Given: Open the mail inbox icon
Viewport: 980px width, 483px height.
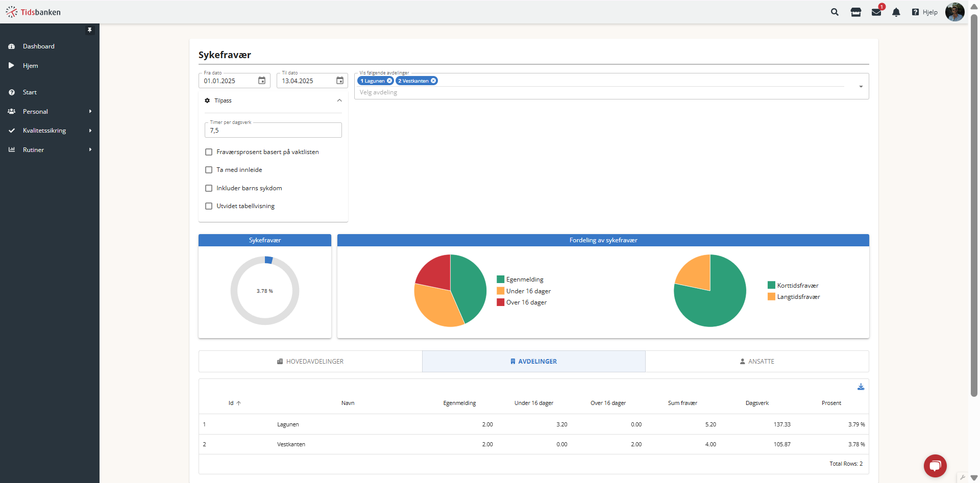Looking at the screenshot, I should [x=876, y=12].
